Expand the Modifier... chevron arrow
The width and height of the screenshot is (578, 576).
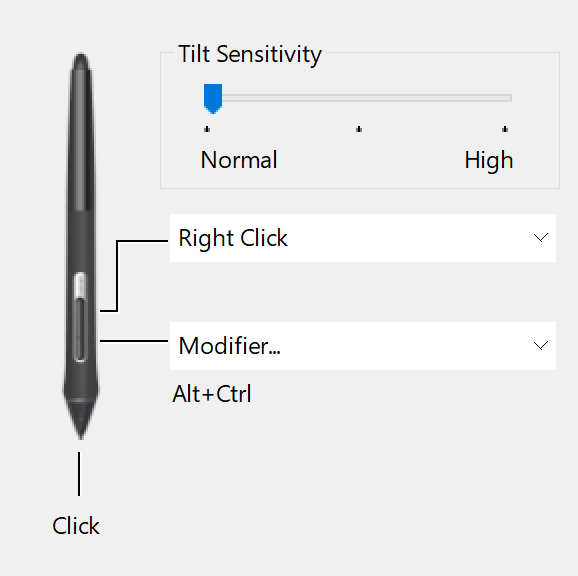pyautogui.click(x=541, y=345)
